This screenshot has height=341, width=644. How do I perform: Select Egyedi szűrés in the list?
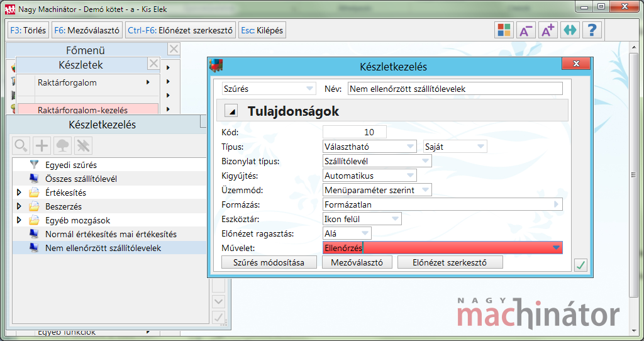(109, 165)
